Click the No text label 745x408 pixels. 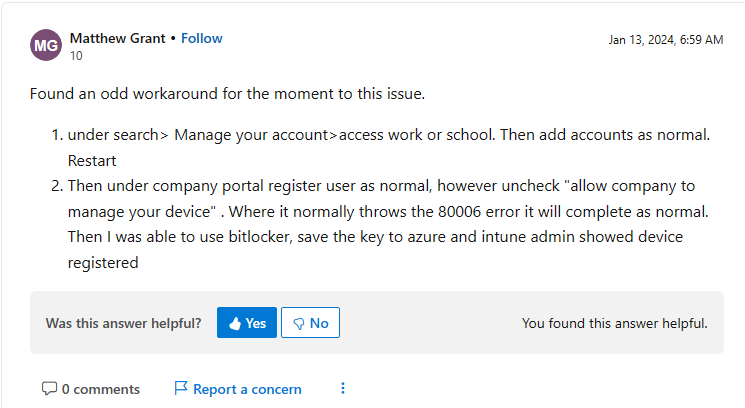319,323
